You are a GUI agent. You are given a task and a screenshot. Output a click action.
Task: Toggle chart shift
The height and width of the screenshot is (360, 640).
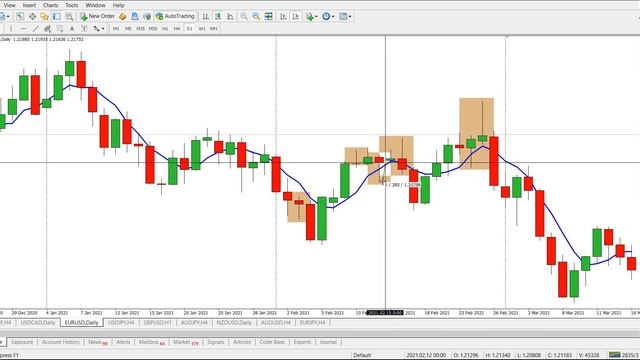(296, 16)
